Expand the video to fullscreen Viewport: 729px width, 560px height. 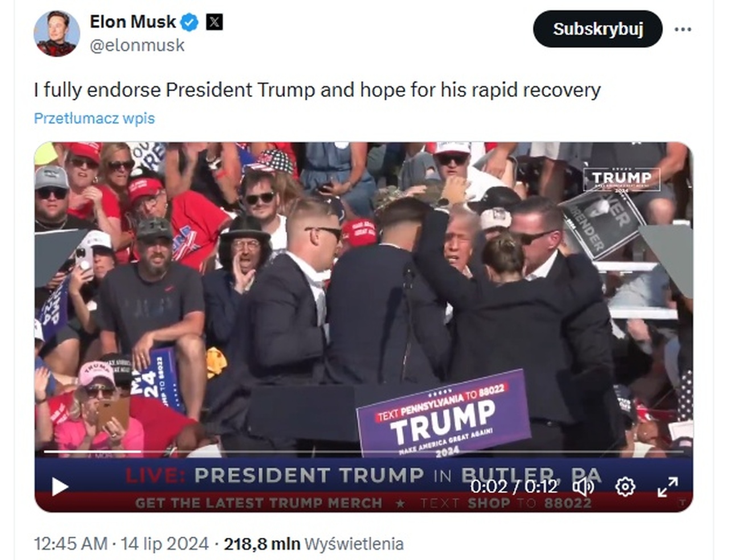[667, 487]
